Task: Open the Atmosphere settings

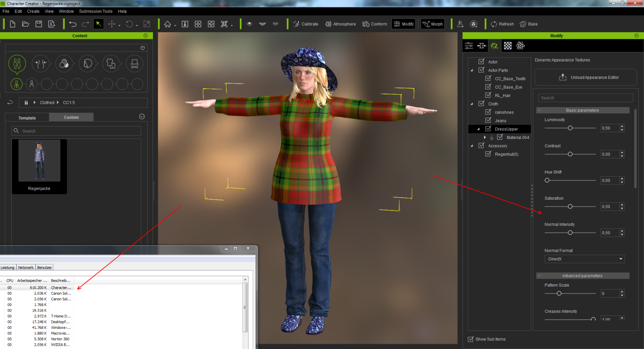Action: pos(341,24)
